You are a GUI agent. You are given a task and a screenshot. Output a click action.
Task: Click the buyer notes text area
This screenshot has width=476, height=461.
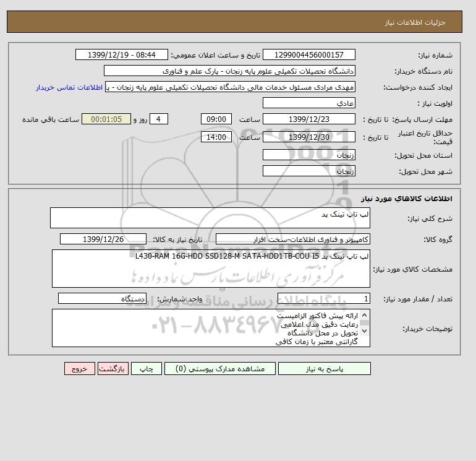click(x=211, y=328)
